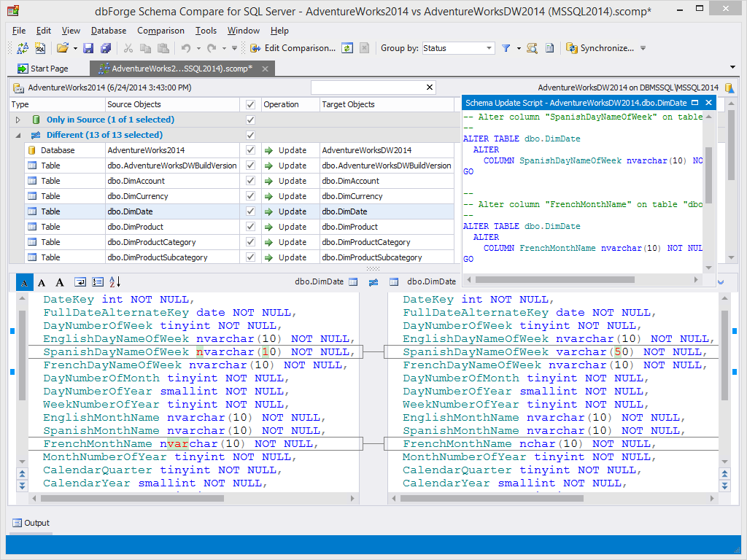Expand the Only in Source group
The height and width of the screenshot is (560, 747).
pos(18,120)
